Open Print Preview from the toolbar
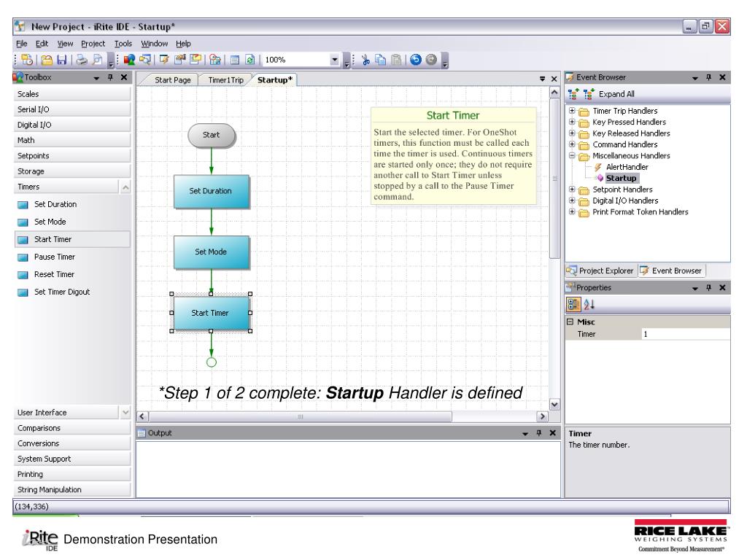Screen dimensions: 747x560 point(97,60)
